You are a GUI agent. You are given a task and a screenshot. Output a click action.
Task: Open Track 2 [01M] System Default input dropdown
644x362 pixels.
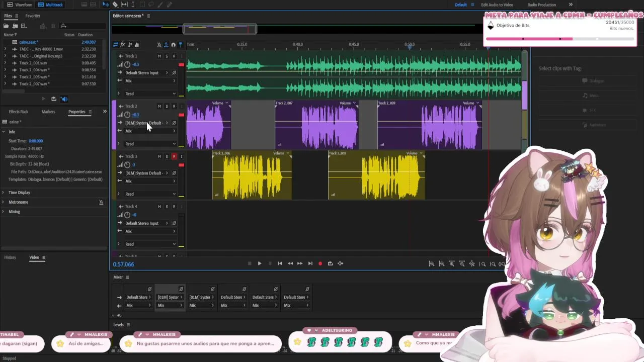coord(146,123)
